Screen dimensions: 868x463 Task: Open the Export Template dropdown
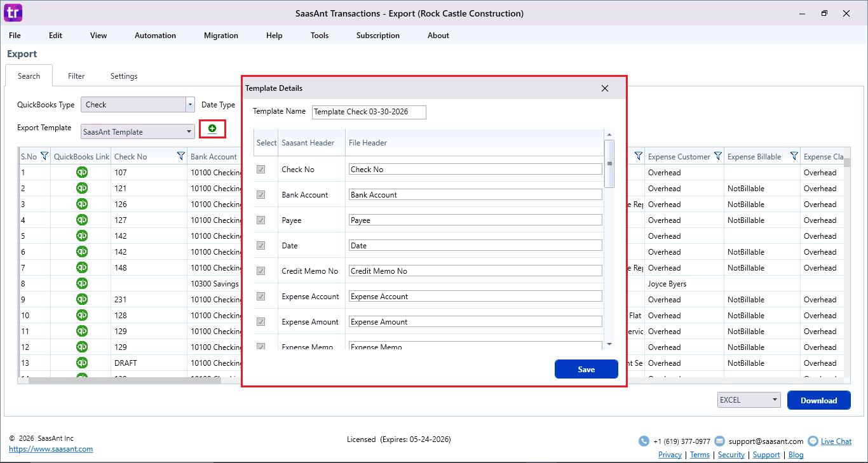[x=189, y=132]
